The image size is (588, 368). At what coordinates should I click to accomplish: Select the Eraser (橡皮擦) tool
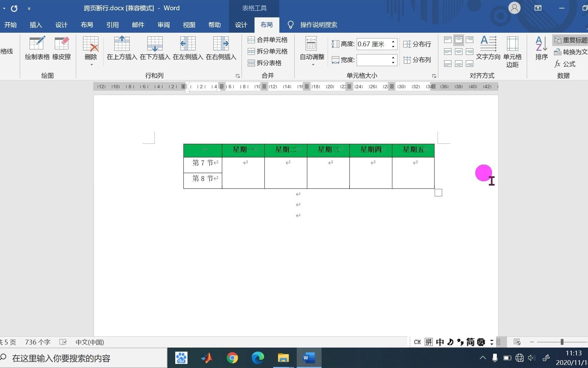[x=62, y=49]
